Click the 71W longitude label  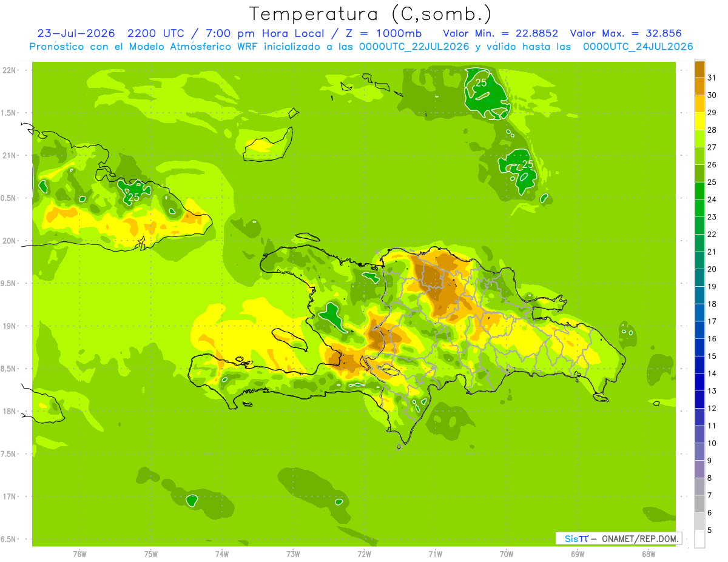pyautogui.click(x=435, y=554)
